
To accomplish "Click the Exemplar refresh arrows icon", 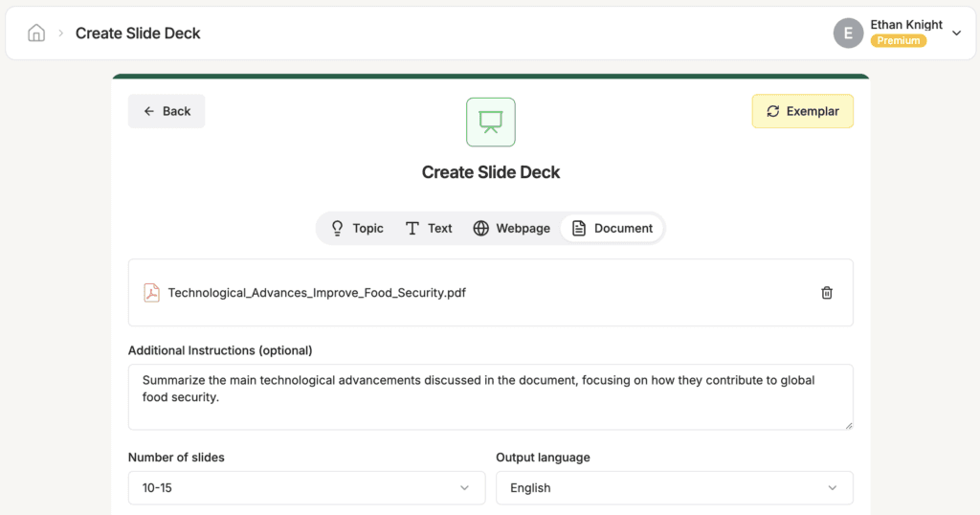I will click(x=773, y=111).
